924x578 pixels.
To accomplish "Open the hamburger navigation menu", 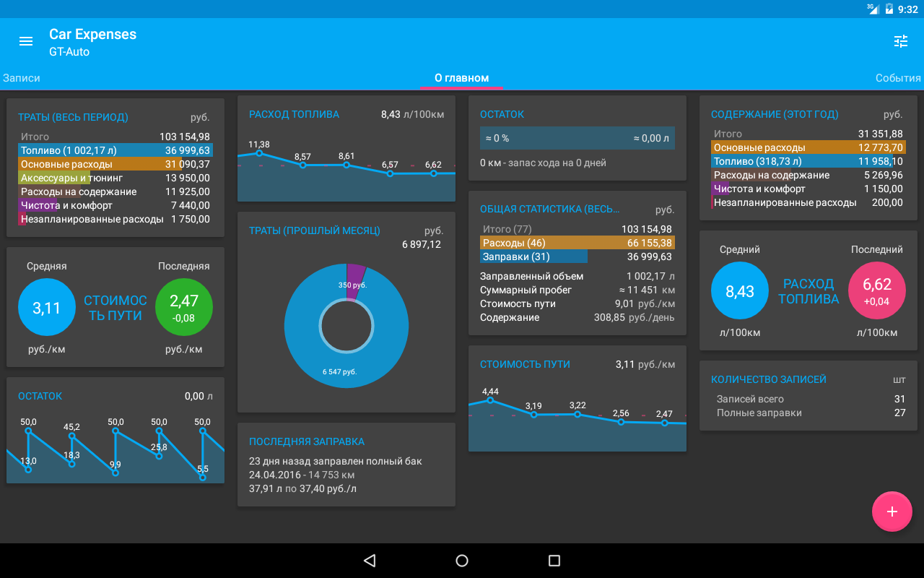I will [x=26, y=41].
